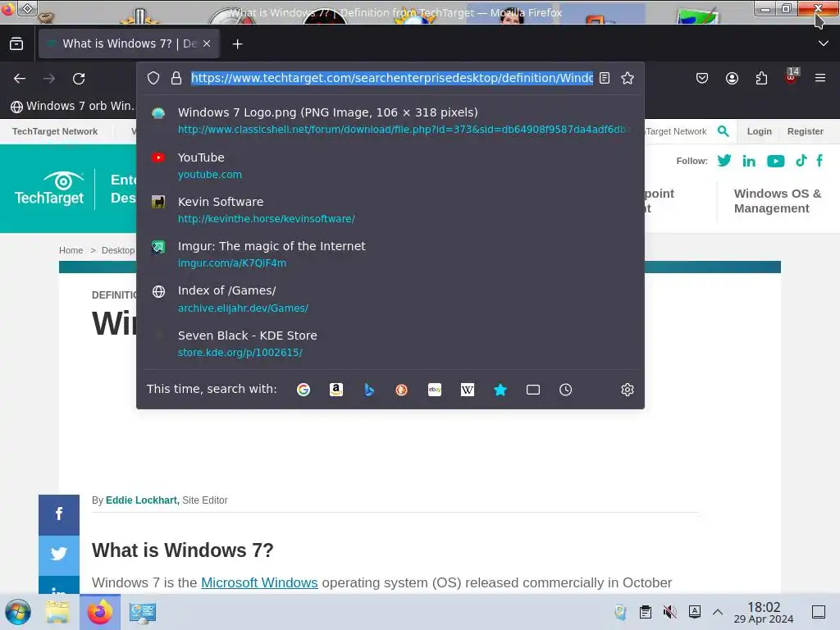Open Windows OS & Management navigation item
Screen dimensions: 840x630
[777, 201]
